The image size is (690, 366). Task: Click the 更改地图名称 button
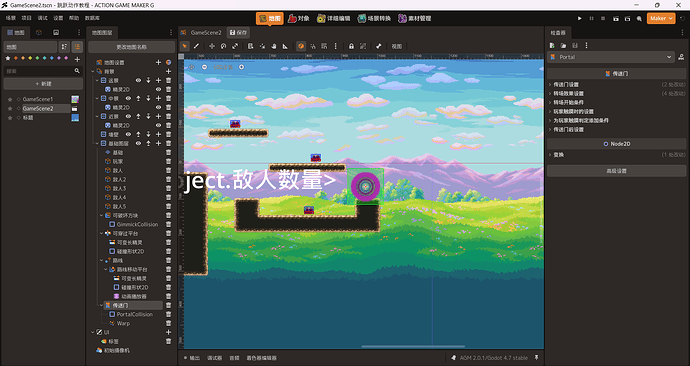(x=132, y=47)
